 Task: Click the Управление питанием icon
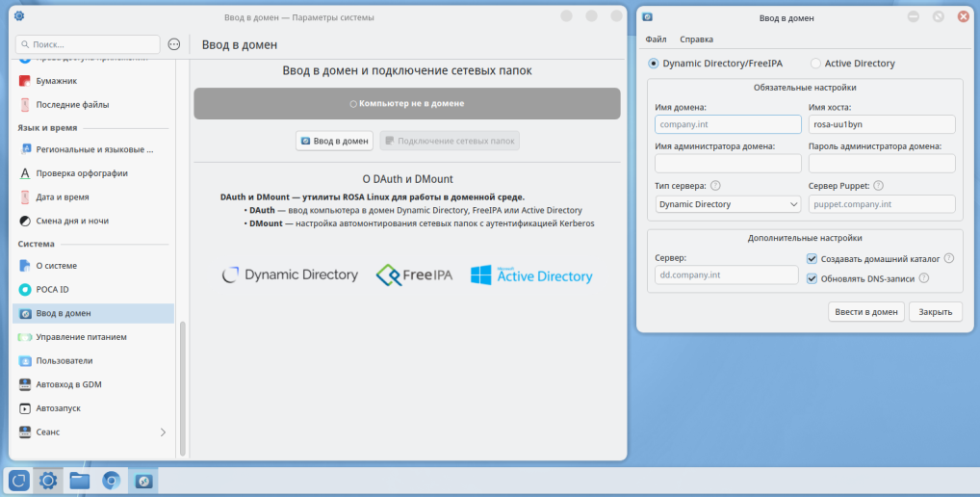pyautogui.click(x=24, y=337)
